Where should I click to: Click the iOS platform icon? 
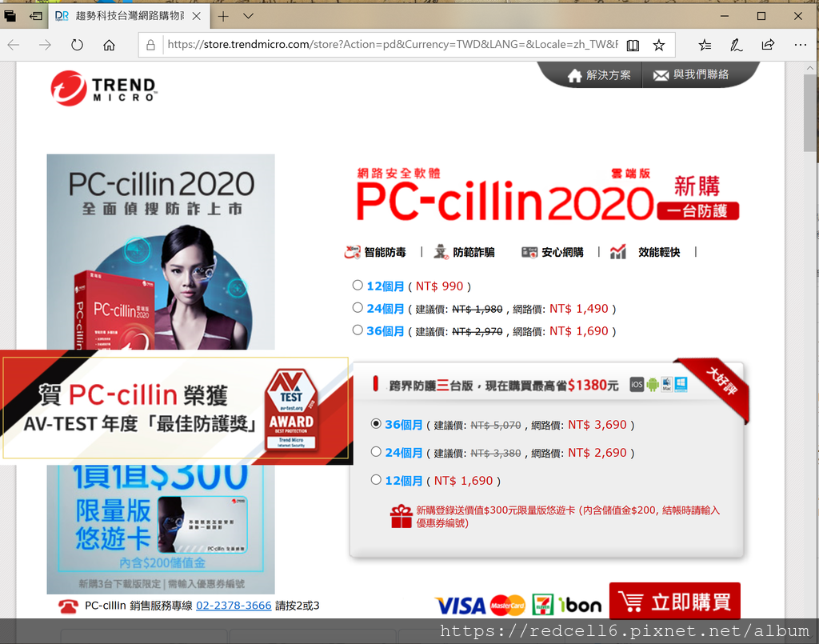tap(637, 385)
